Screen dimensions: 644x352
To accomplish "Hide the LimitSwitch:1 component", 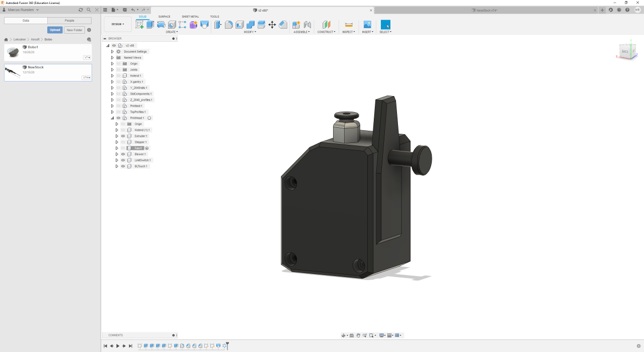I will 123,160.
